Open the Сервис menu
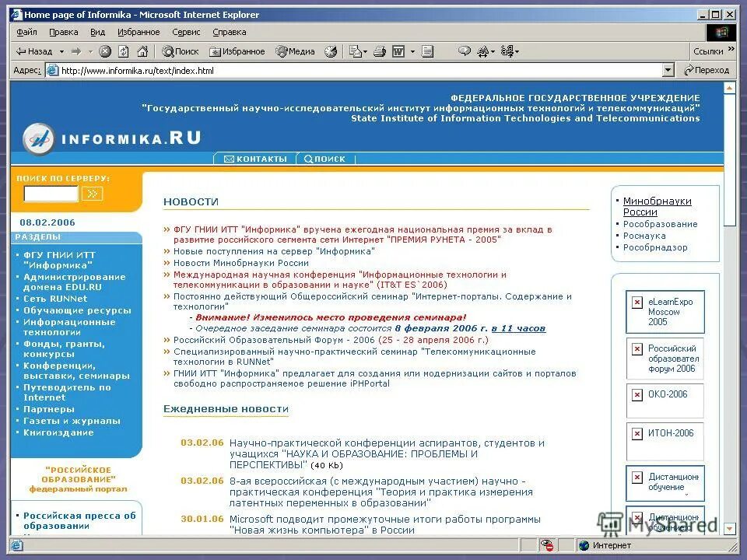This screenshot has height=560, width=747. (186, 33)
